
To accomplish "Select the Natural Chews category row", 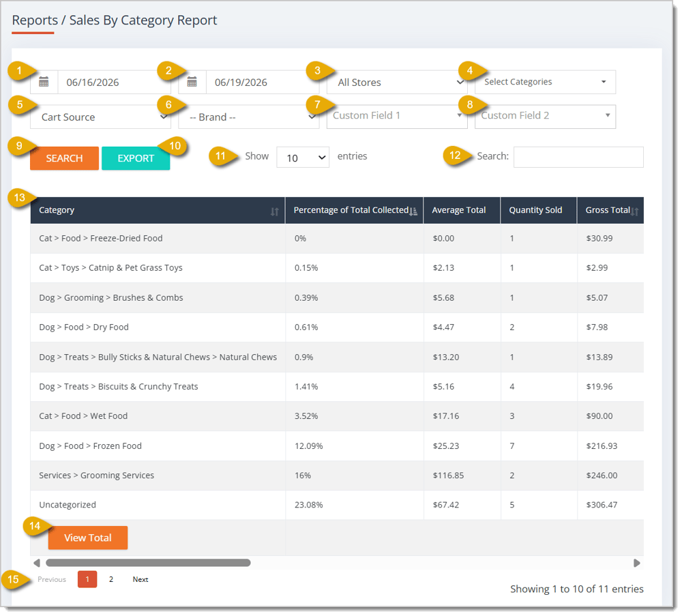I will click(337, 357).
